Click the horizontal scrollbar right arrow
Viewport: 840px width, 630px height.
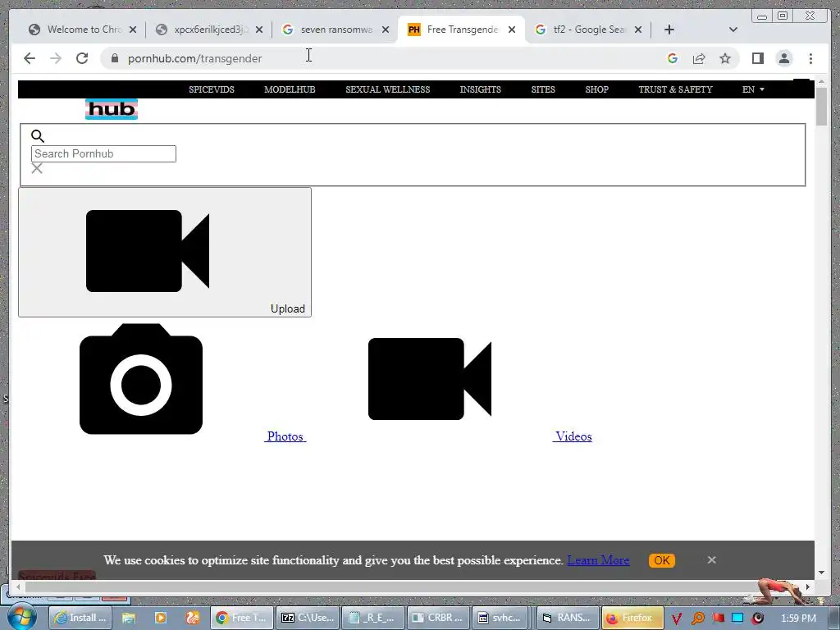808,587
